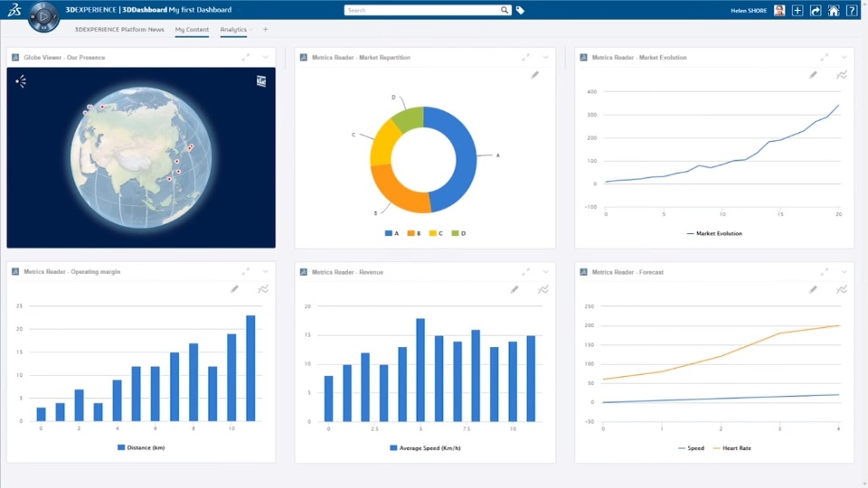
Task: Edit the Revenue chart with pencil
Action: 514,289
